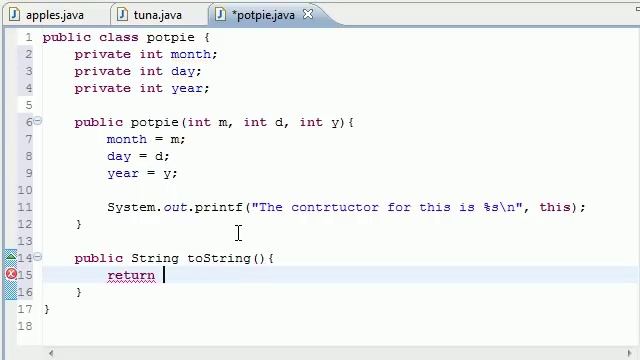Viewport: 640px width, 360px height.
Task: Click 'month = m;' assignment on line 7
Action: pos(146,139)
